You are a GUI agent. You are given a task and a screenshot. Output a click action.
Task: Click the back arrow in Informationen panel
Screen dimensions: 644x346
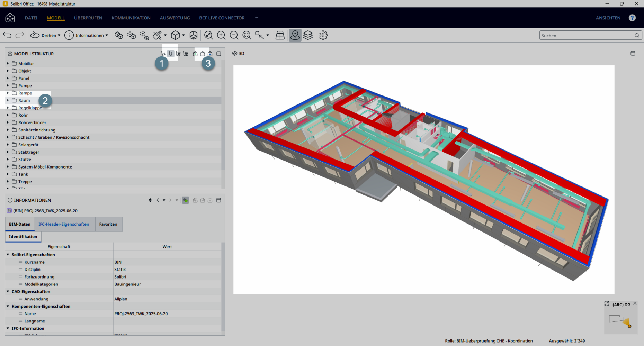pos(158,200)
